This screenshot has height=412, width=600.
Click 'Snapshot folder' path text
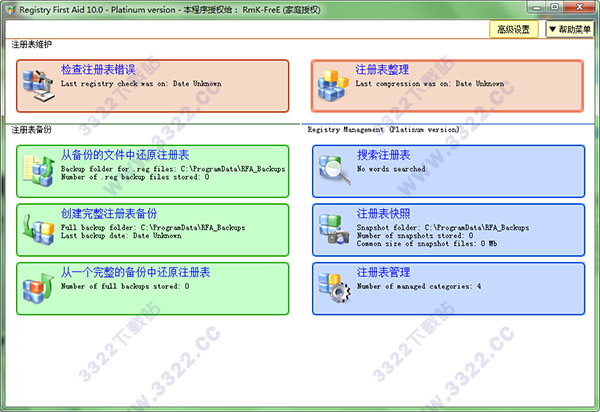click(x=443, y=227)
